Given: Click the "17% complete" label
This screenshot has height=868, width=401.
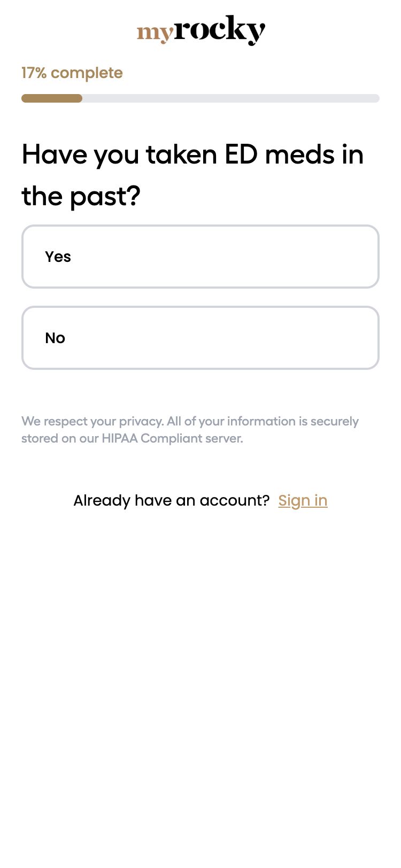Looking at the screenshot, I should tap(72, 73).
